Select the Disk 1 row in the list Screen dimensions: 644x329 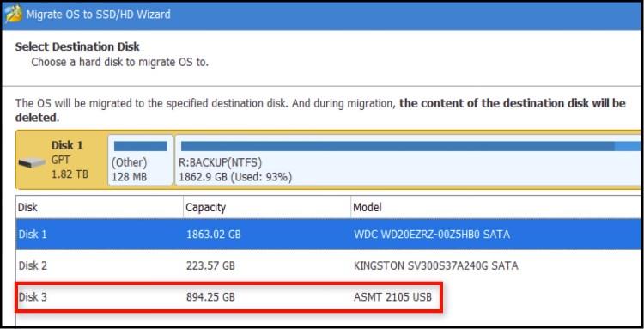329,235
